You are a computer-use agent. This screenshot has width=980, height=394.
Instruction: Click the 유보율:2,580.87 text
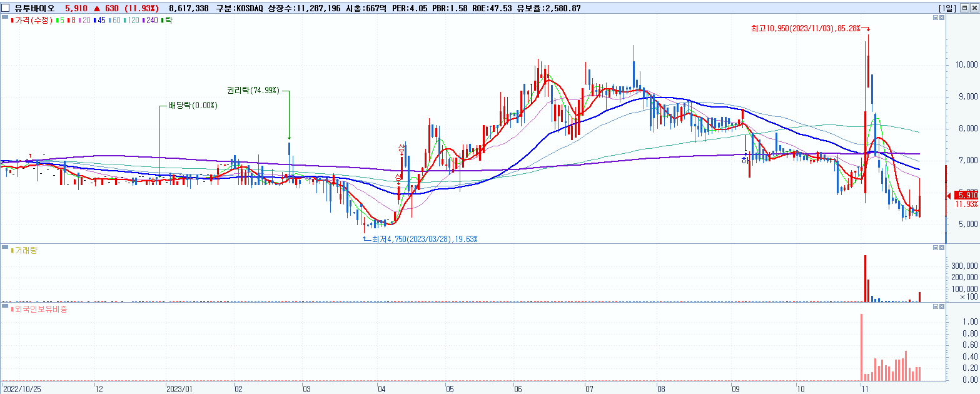(x=550, y=8)
